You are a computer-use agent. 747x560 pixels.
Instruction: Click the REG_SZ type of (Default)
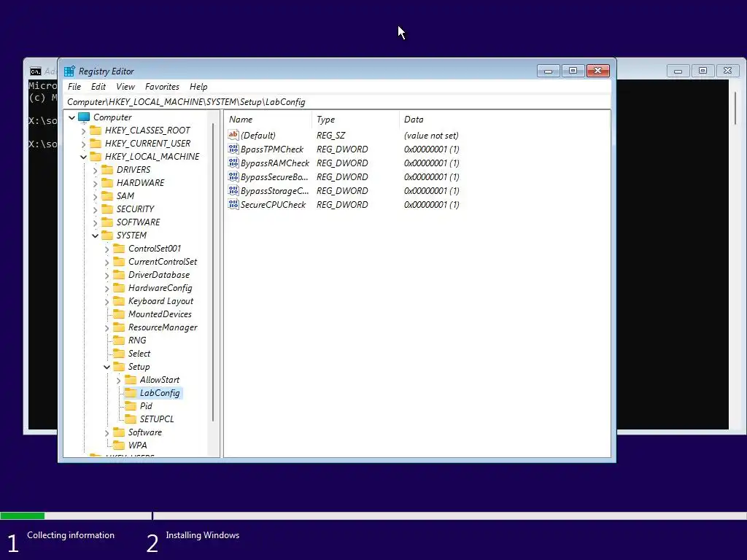[331, 135]
